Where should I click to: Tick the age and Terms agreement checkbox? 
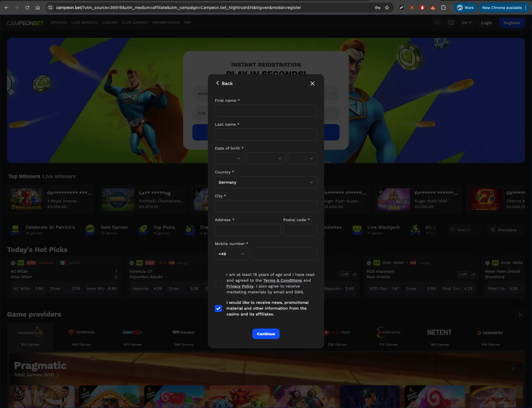click(218, 283)
